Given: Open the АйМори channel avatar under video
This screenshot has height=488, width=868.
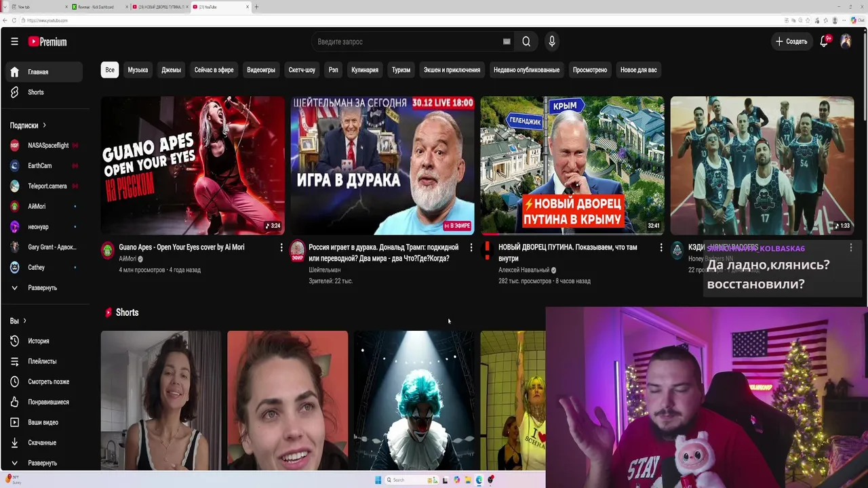Looking at the screenshot, I should [108, 251].
